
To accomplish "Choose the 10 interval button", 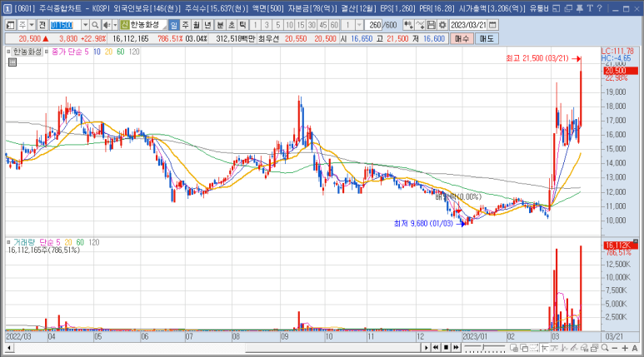I will point(290,25).
